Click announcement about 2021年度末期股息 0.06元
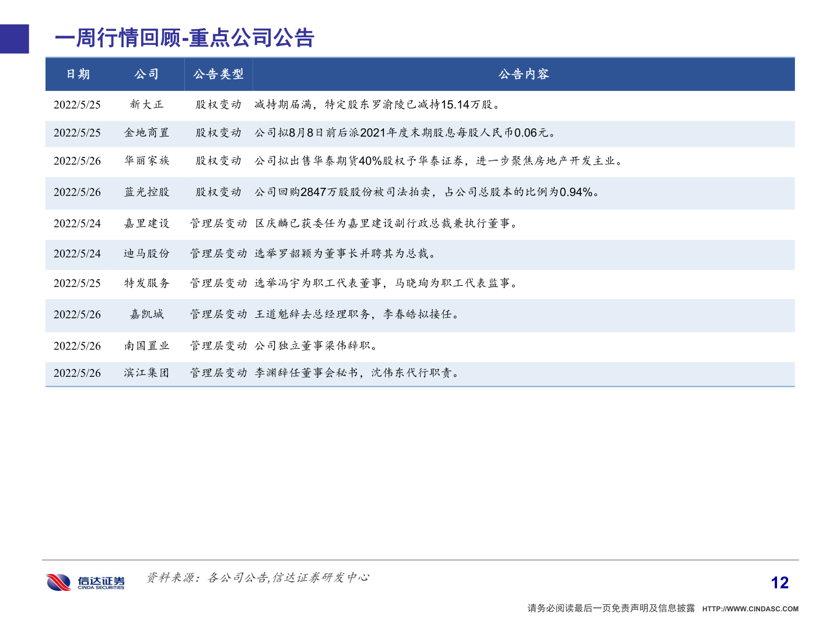This screenshot has height=630, width=840. 405,133
